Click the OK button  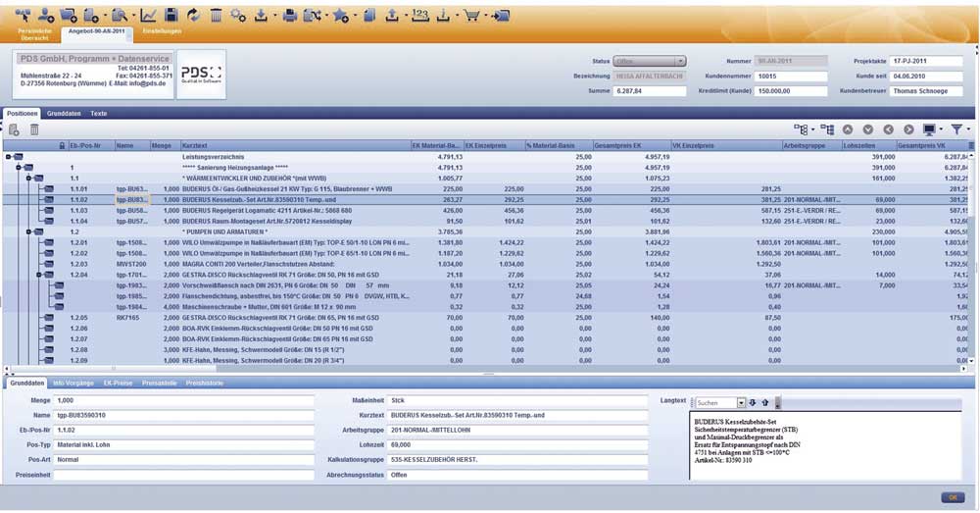[953, 497]
